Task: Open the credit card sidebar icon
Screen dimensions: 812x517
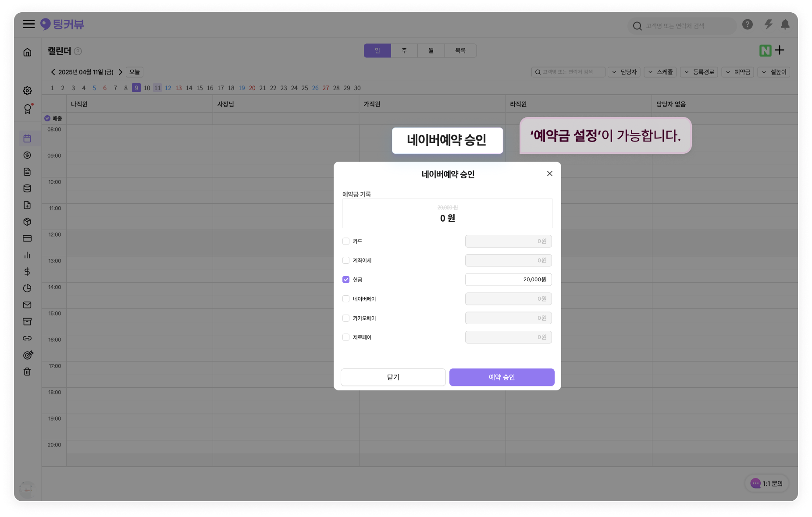Action: [27, 238]
